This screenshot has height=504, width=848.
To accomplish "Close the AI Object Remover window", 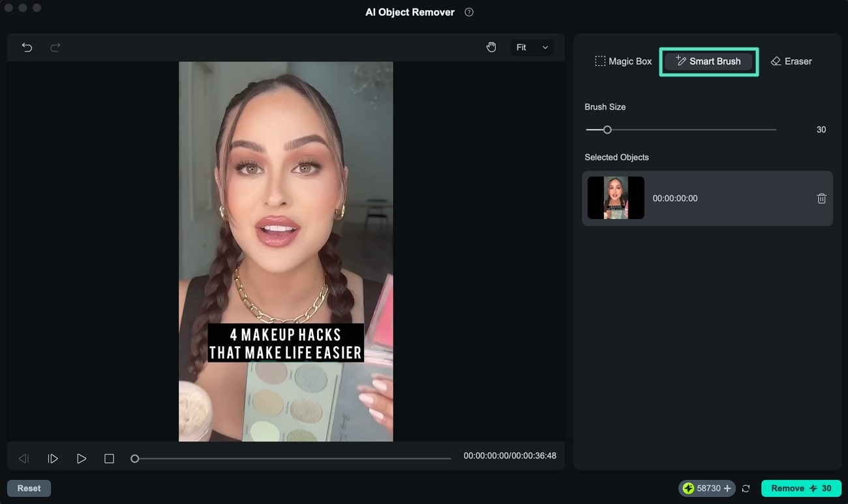I will click(x=10, y=8).
